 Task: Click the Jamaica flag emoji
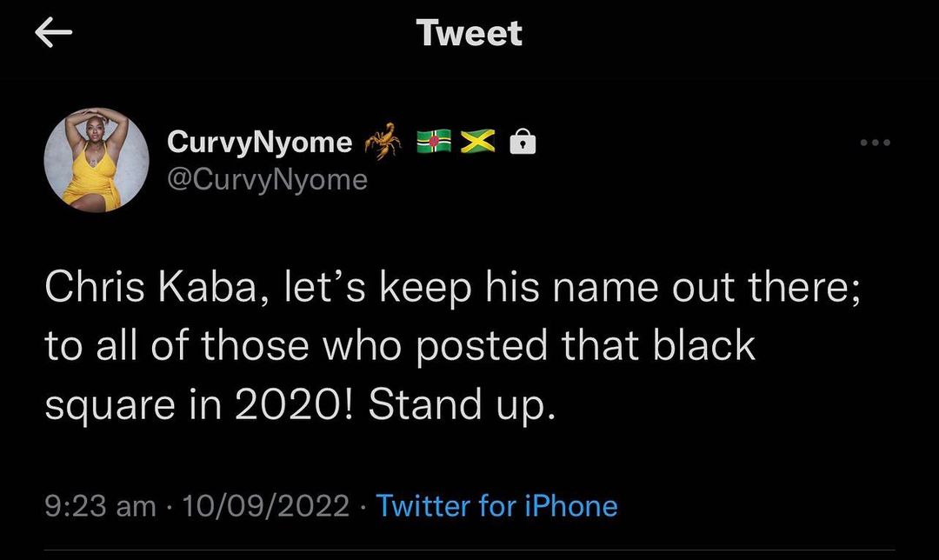[x=477, y=142]
